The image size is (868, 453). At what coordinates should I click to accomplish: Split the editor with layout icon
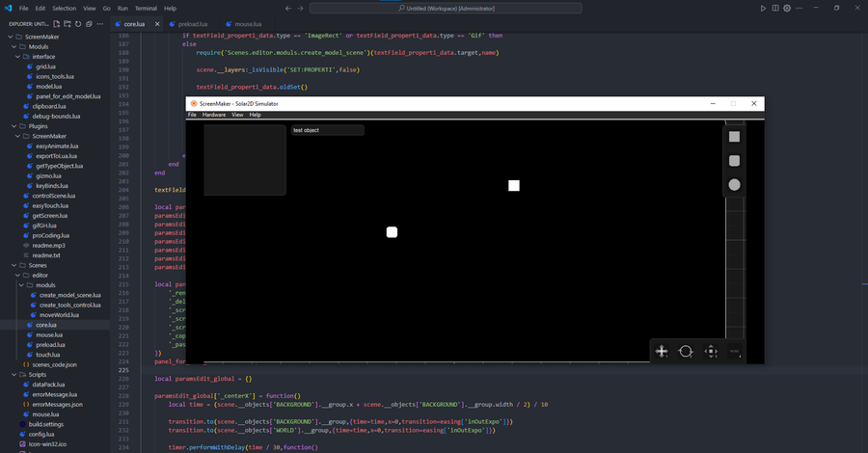(775, 9)
